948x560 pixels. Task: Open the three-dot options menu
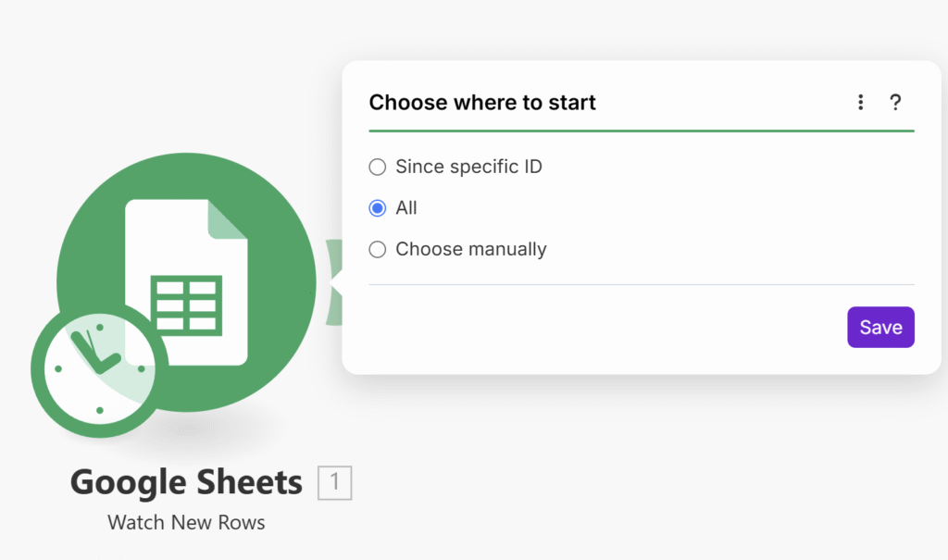pos(861,103)
